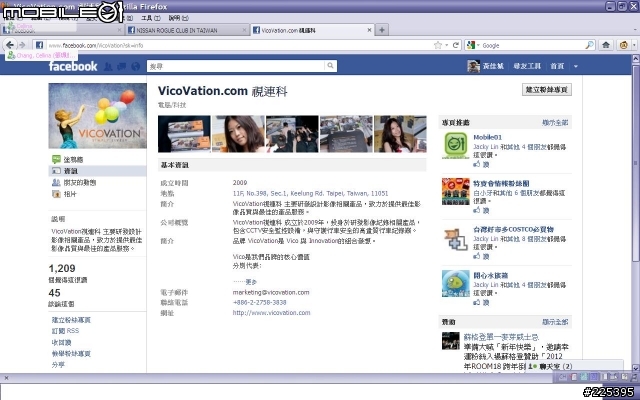Like 開心水族箱 with thumbs-up
Image resolution: width=640 pixels, height=400 pixels.
pos(481,302)
